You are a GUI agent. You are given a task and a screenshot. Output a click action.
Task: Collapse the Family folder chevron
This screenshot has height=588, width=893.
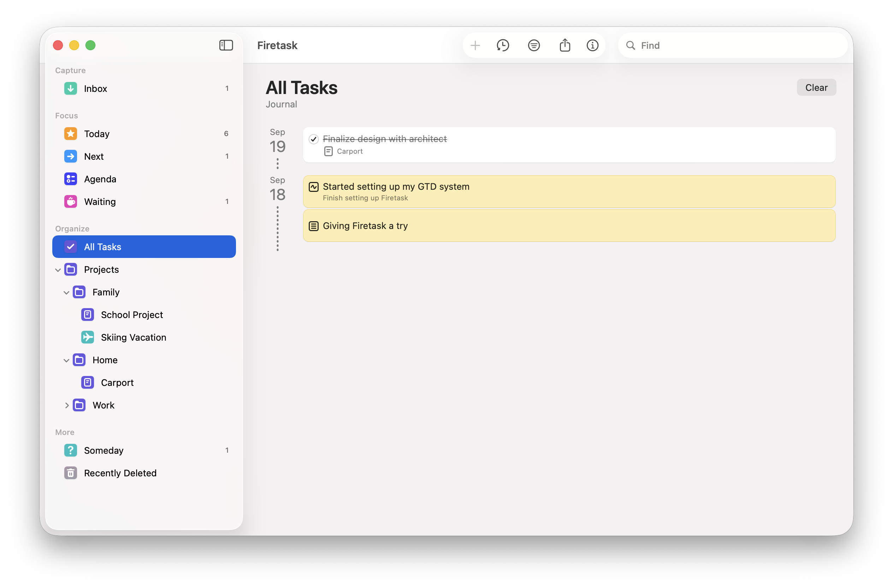tap(66, 292)
